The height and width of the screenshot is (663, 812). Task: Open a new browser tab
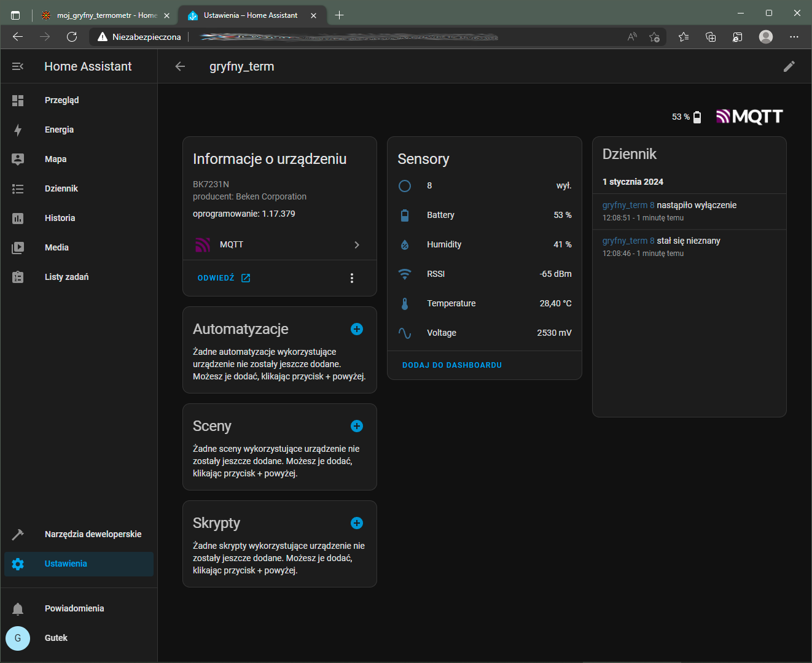click(x=340, y=15)
